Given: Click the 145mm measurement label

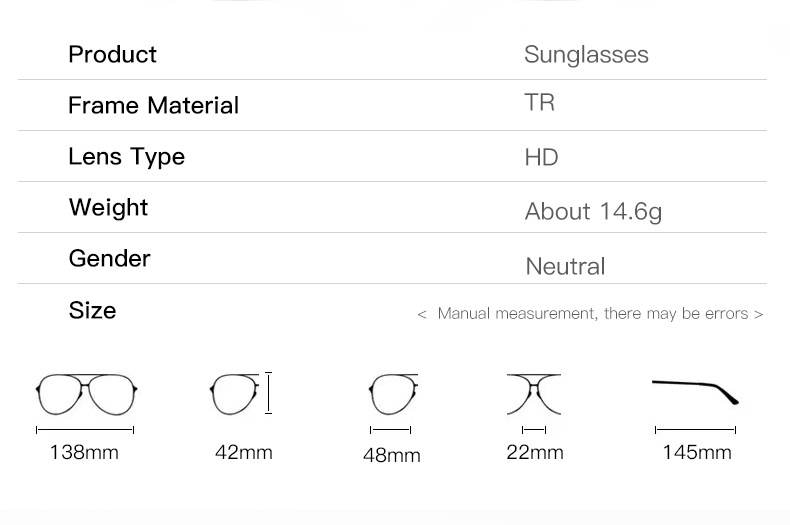Looking at the screenshot, I should (x=696, y=453).
